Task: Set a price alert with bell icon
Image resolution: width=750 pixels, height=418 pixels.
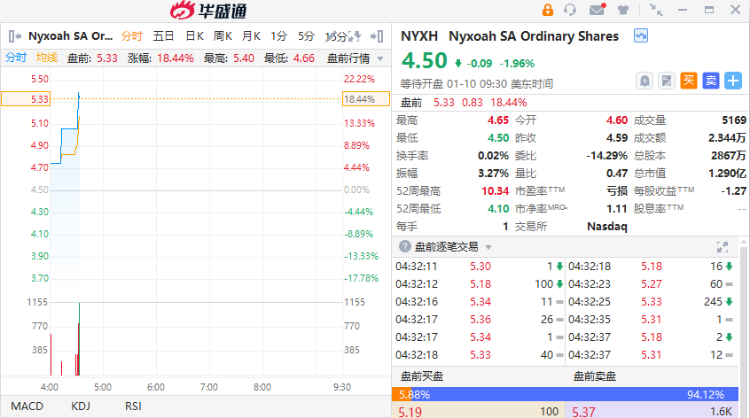Action: tap(644, 81)
